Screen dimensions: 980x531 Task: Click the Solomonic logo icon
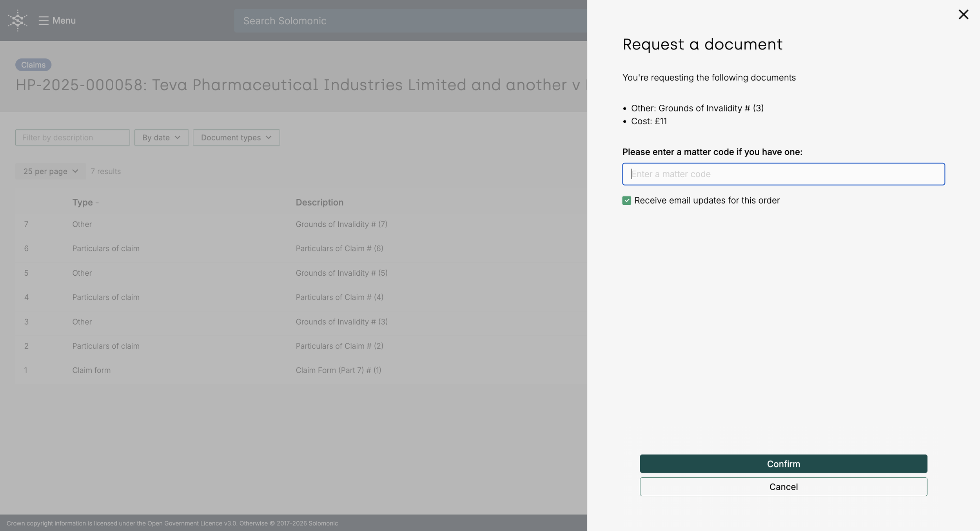pyautogui.click(x=18, y=20)
